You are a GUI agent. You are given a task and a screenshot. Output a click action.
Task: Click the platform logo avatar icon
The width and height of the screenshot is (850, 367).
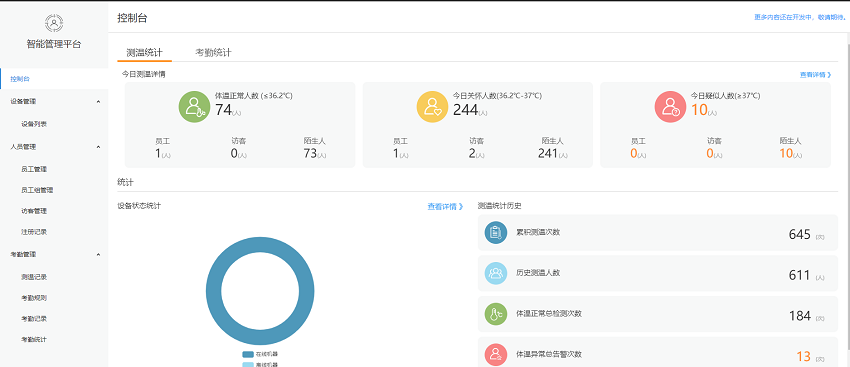(54, 23)
